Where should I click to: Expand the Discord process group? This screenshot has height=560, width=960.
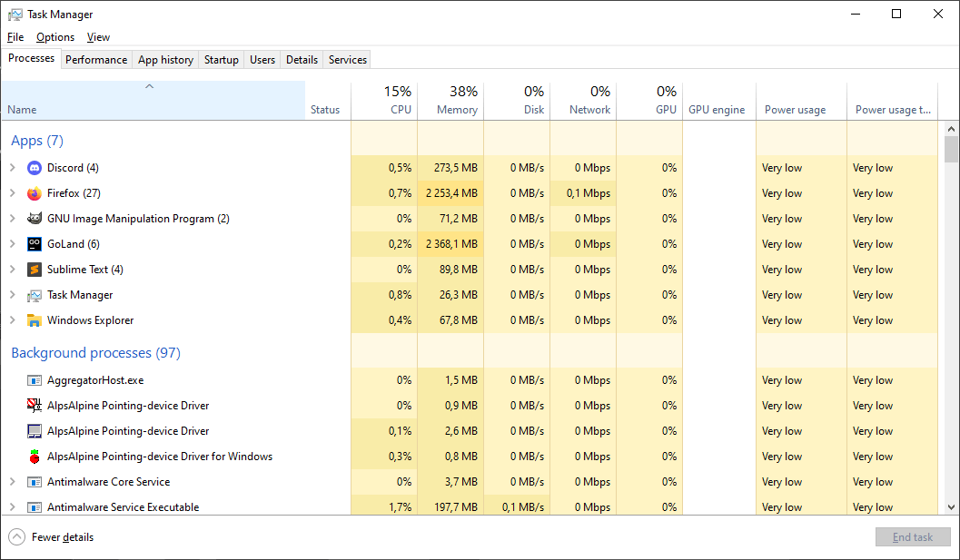pos(13,168)
